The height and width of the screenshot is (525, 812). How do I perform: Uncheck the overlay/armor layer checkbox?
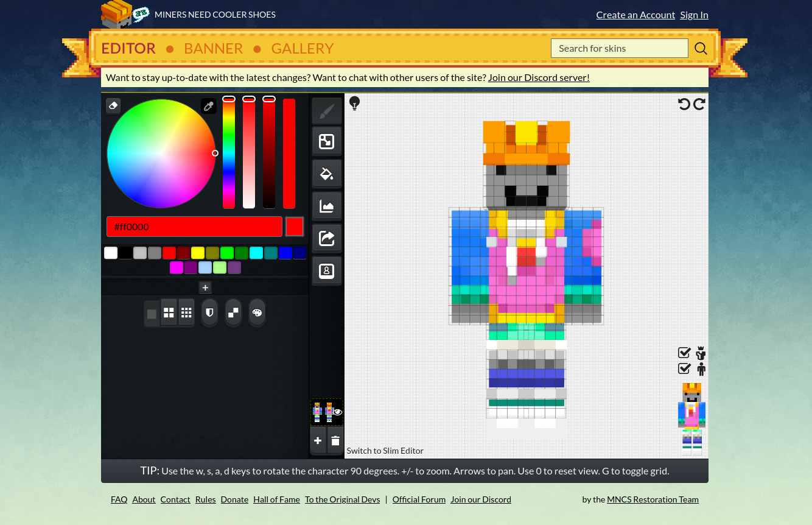[x=684, y=353]
